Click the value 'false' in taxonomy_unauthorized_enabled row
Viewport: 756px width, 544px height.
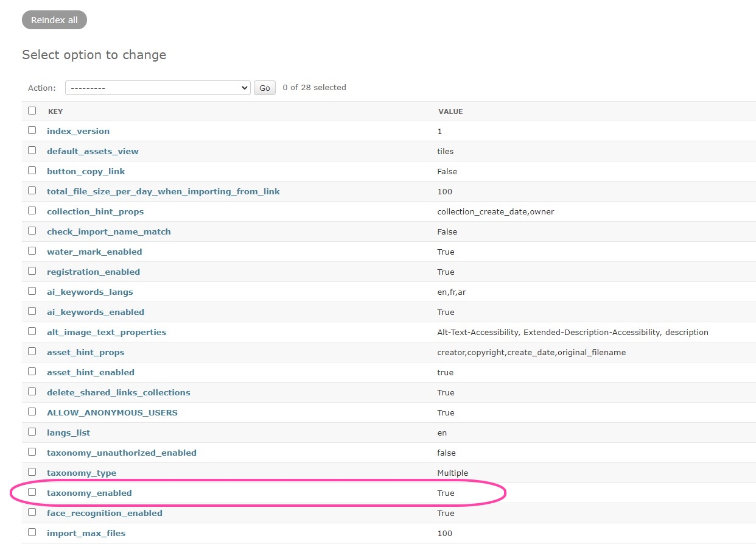pyautogui.click(x=446, y=453)
